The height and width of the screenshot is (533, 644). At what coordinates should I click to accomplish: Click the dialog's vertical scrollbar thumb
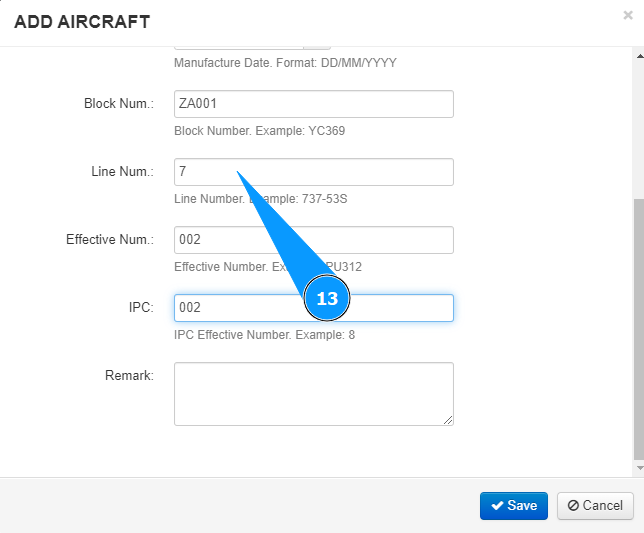638,330
